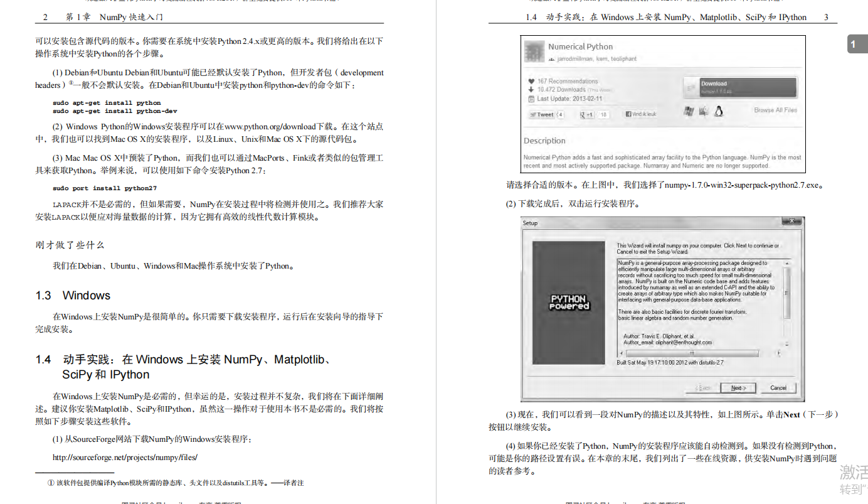
Task: Click the paragraph starting 'LAPACK并不是必需的'
Action: click(209, 211)
